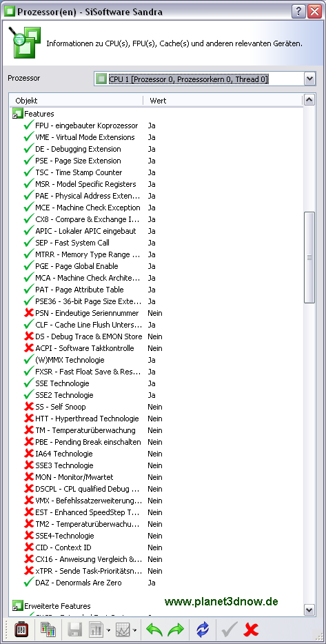
Task: Click the green forward arrow icon
Action: pos(175,630)
